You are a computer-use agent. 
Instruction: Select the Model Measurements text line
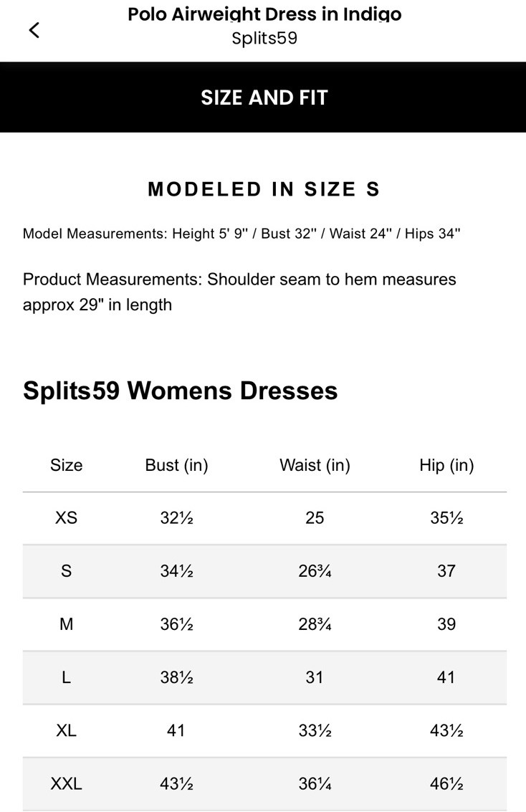tap(242, 234)
